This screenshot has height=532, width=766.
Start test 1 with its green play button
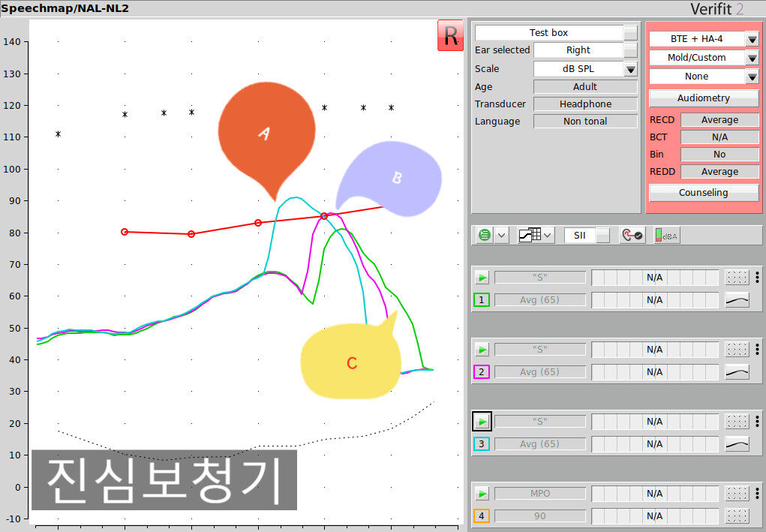tap(482, 278)
